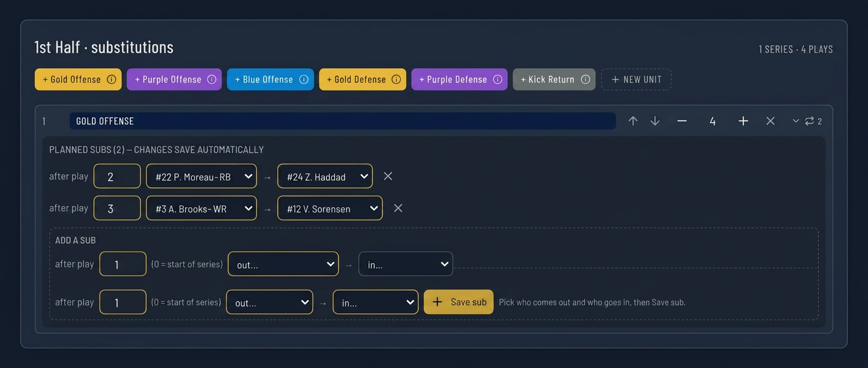
Task: Open info for Gold Defense unit
Action: (x=396, y=79)
